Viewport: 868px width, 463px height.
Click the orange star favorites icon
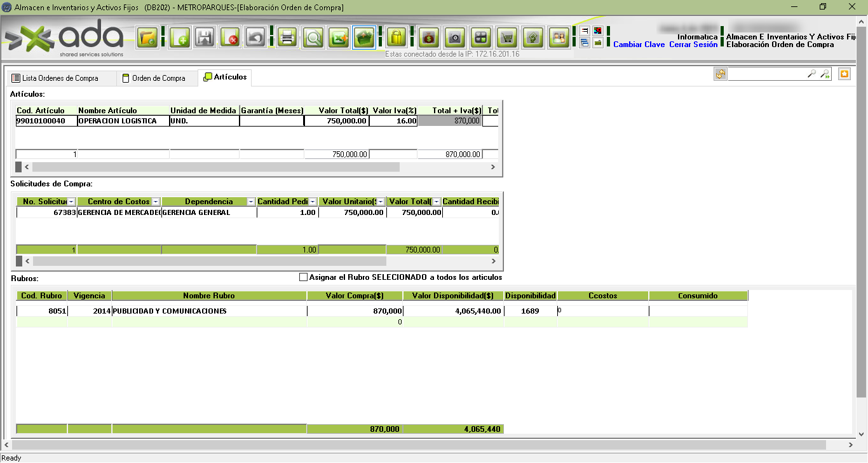pyautogui.click(x=844, y=74)
